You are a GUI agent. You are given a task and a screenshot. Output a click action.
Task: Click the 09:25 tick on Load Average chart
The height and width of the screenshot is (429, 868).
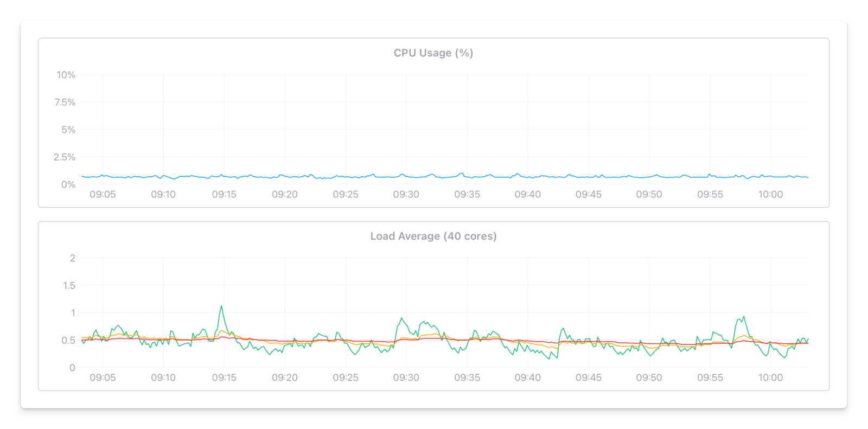coord(346,377)
